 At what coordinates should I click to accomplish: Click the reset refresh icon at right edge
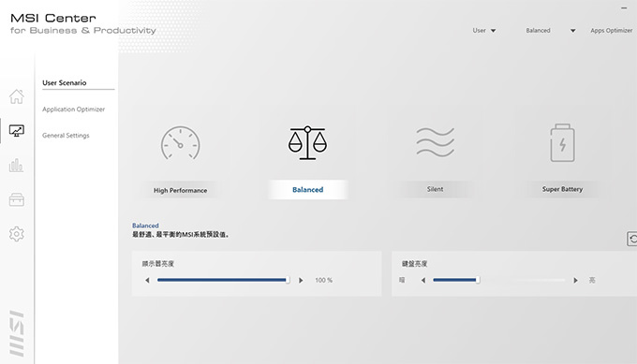pyautogui.click(x=631, y=239)
